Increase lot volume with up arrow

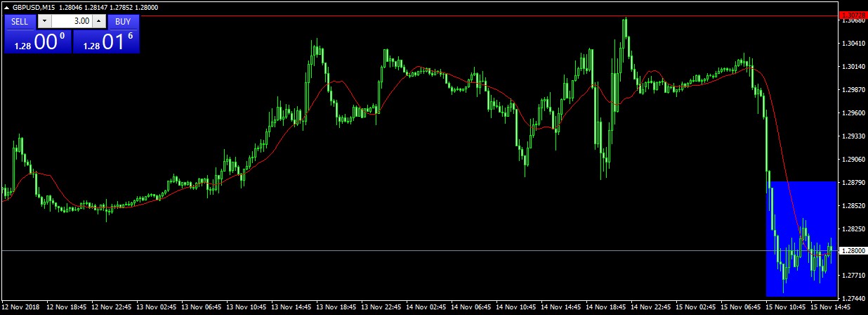(99, 22)
